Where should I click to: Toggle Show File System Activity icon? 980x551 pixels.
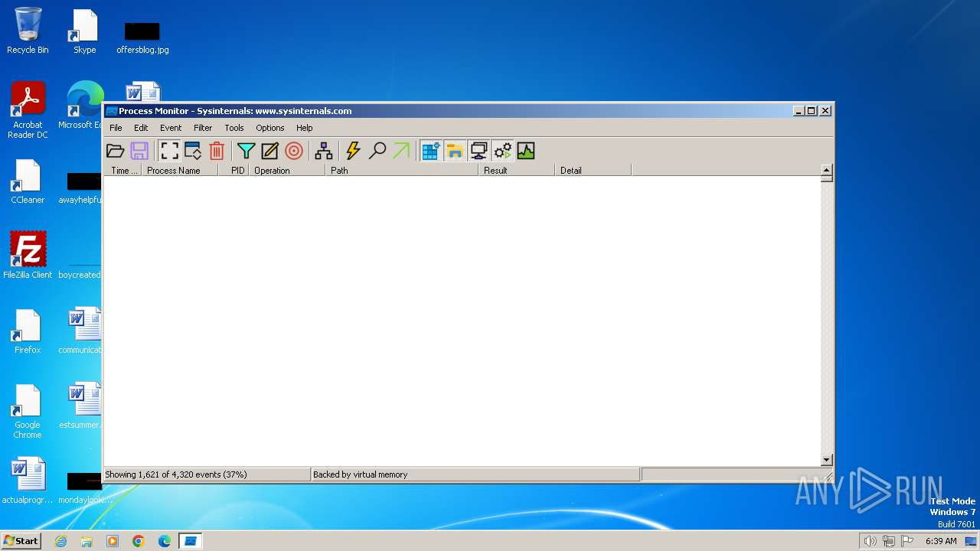coord(455,151)
